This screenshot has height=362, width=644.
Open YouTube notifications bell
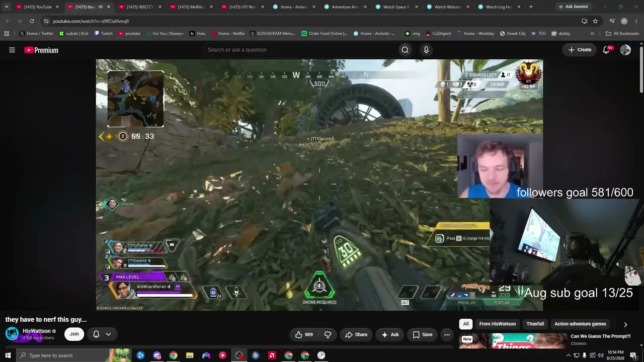pyautogui.click(x=607, y=50)
